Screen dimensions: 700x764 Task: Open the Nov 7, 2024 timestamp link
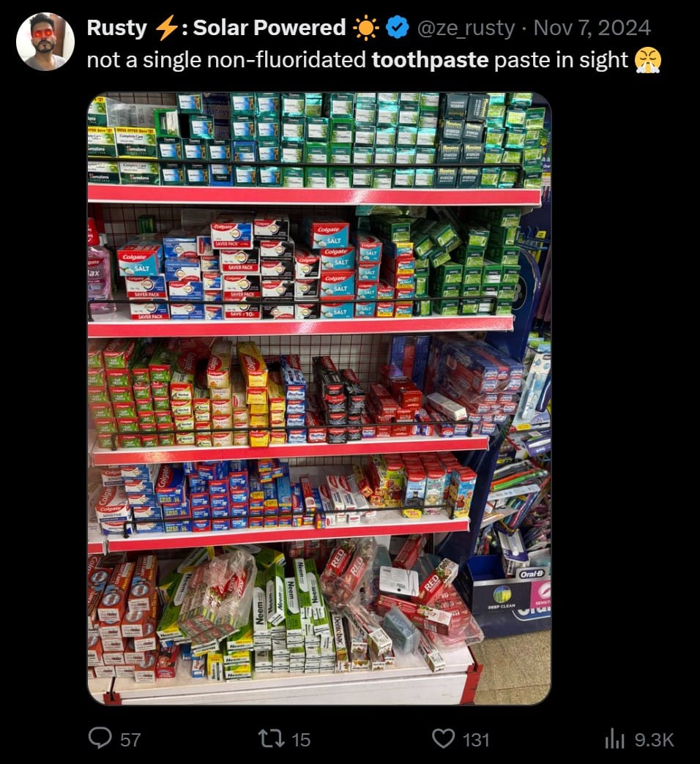click(592, 28)
